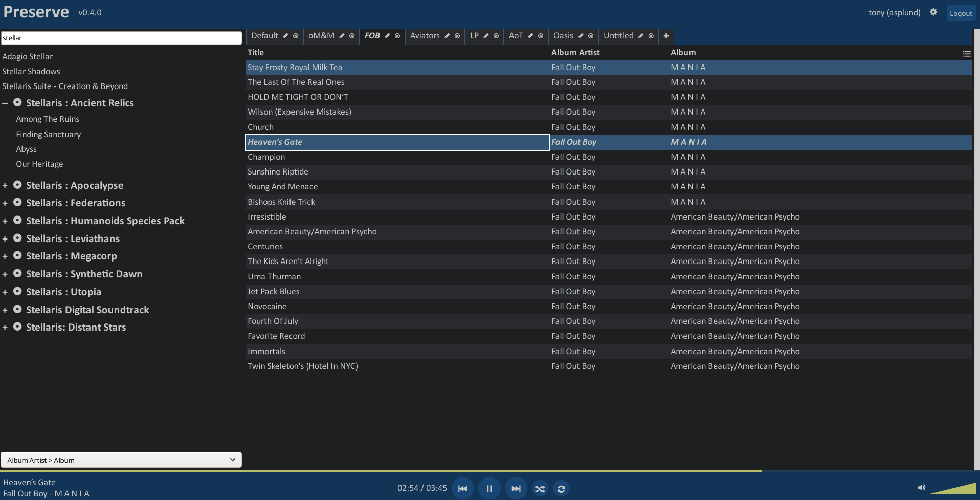Expand Stellaris : Synthetic Dawn album
The height and width of the screenshot is (500, 980).
[x=5, y=274]
